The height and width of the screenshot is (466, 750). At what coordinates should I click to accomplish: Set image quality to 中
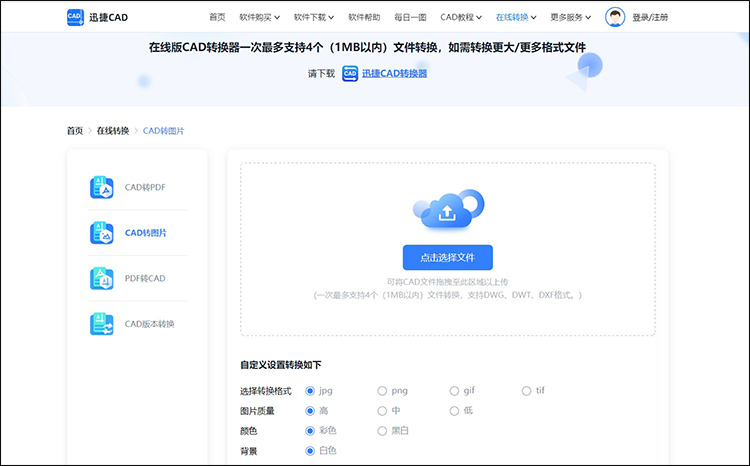point(382,411)
